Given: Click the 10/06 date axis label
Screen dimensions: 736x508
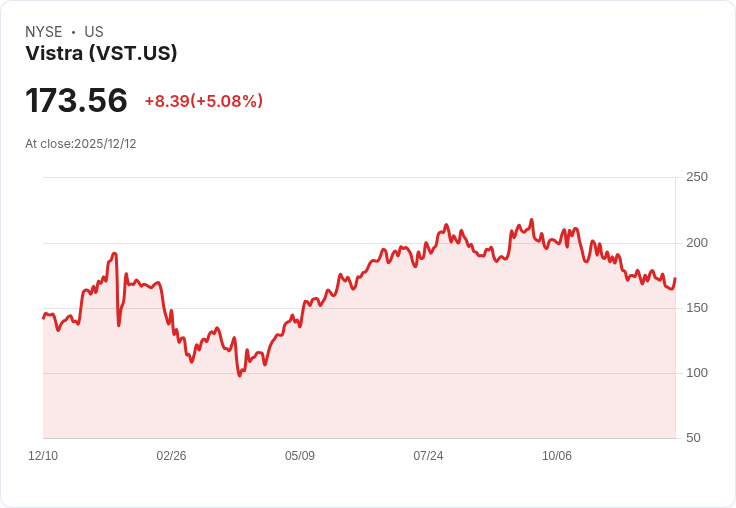Looking at the screenshot, I should (x=557, y=456).
